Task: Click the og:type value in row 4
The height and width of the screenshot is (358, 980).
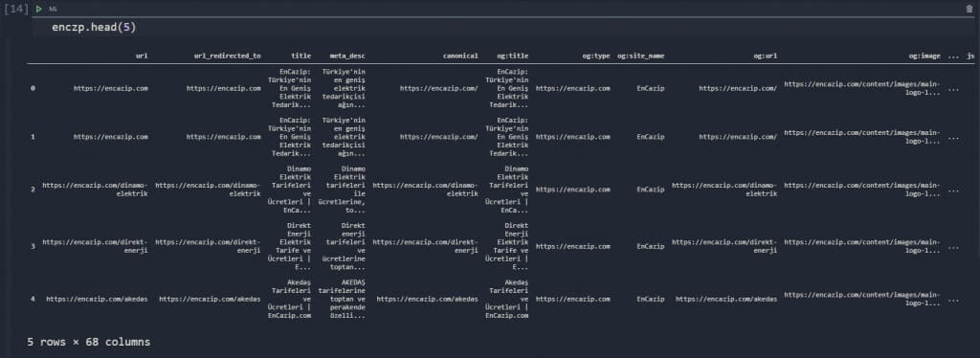Action: pyautogui.click(x=573, y=299)
